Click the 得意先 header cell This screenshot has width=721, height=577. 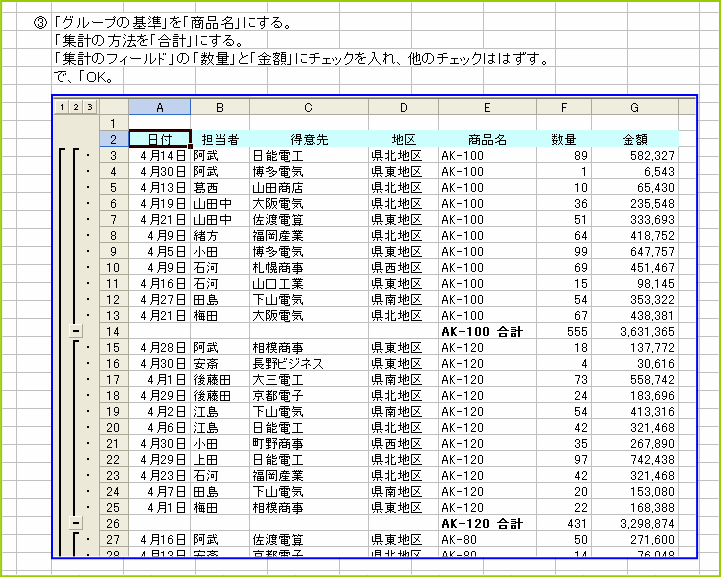(x=309, y=139)
